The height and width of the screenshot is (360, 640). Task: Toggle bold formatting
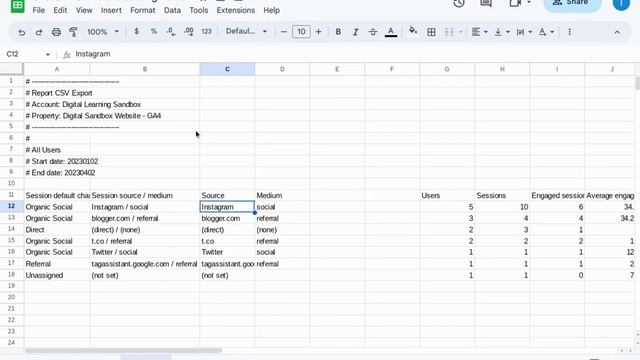(x=338, y=31)
